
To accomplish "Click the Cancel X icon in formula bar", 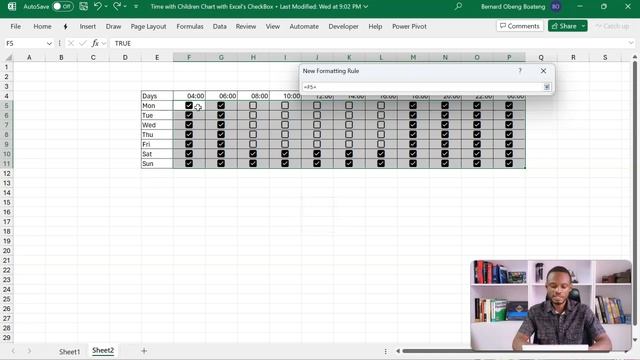I will pyautogui.click(x=71, y=43).
